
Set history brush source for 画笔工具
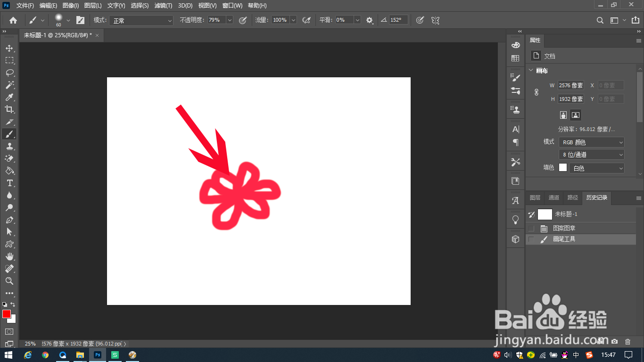click(x=531, y=239)
